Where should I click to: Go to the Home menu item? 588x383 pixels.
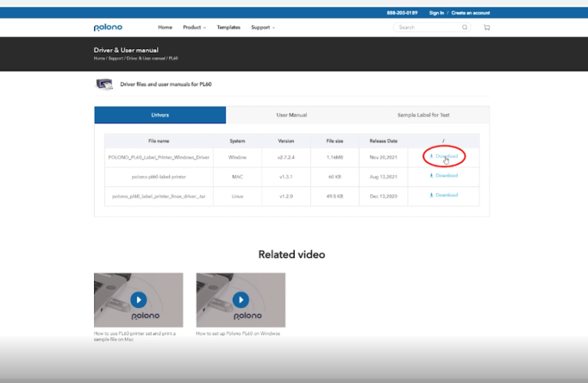tap(165, 28)
